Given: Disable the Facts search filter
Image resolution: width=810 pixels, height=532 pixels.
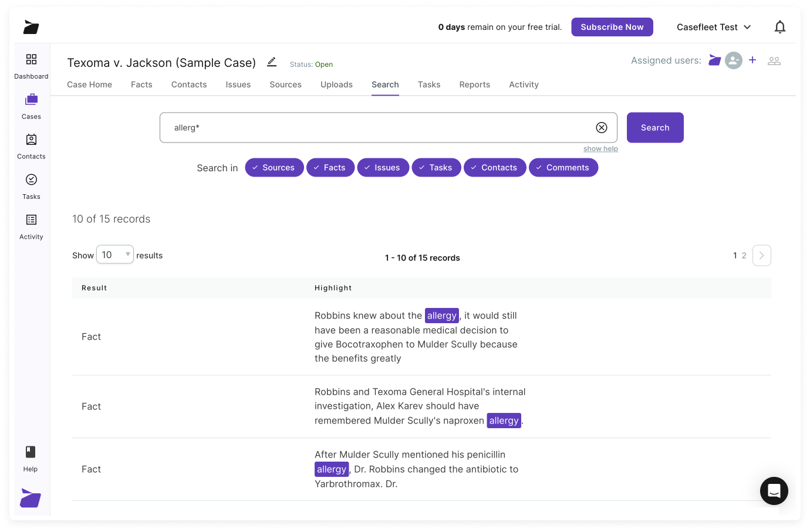Looking at the screenshot, I should [x=330, y=168].
